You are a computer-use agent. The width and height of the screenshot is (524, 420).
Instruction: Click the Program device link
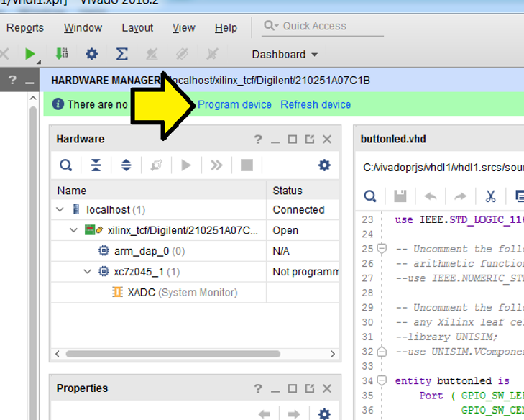[x=234, y=104]
